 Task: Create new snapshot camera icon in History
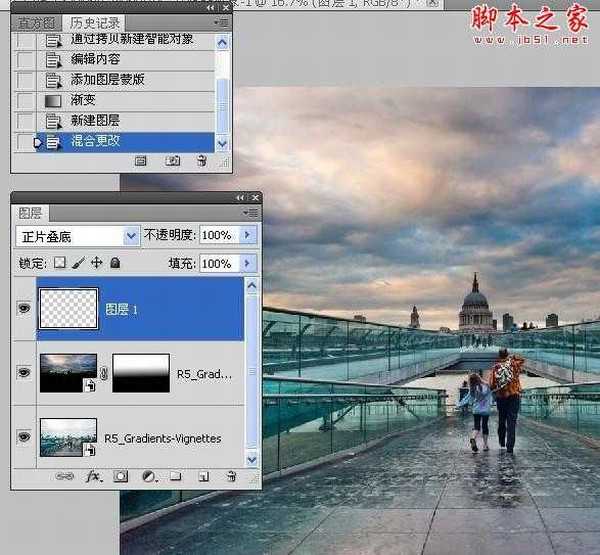pyautogui.click(x=172, y=160)
